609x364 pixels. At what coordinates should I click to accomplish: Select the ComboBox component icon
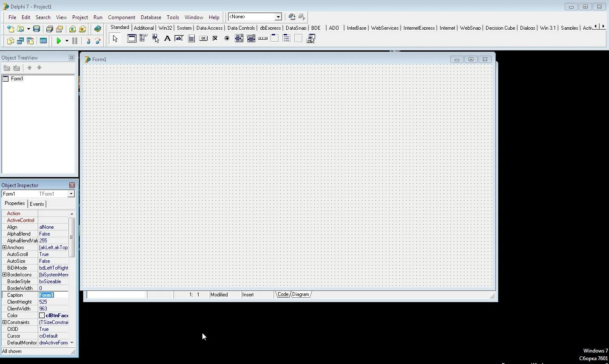251,38
